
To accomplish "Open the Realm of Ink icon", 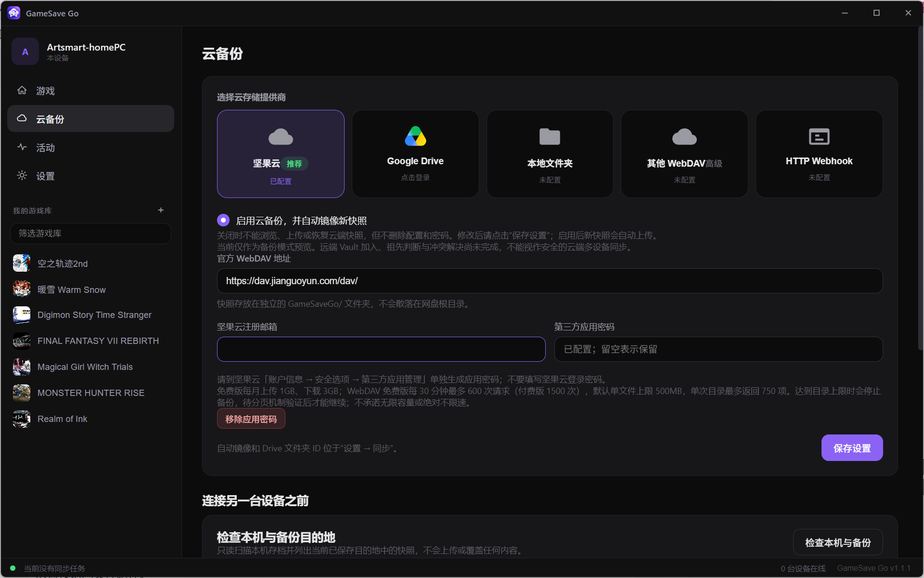I will click(22, 419).
